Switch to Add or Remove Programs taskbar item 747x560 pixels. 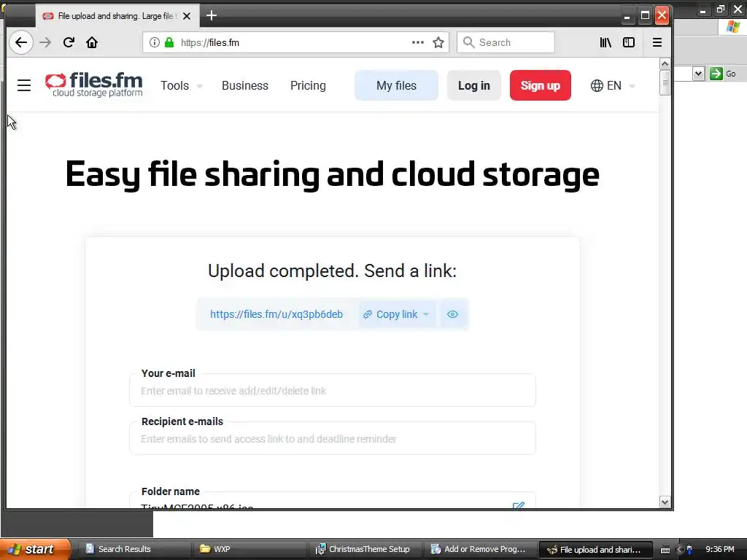coord(481,549)
